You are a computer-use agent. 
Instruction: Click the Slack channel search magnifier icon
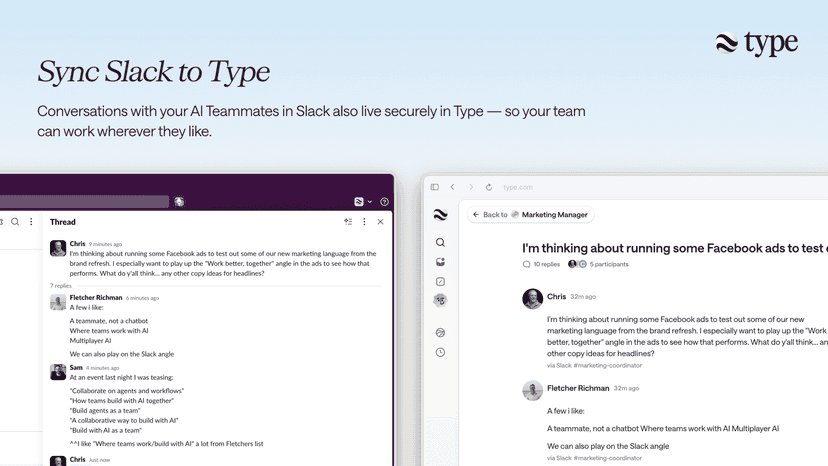[x=15, y=222]
